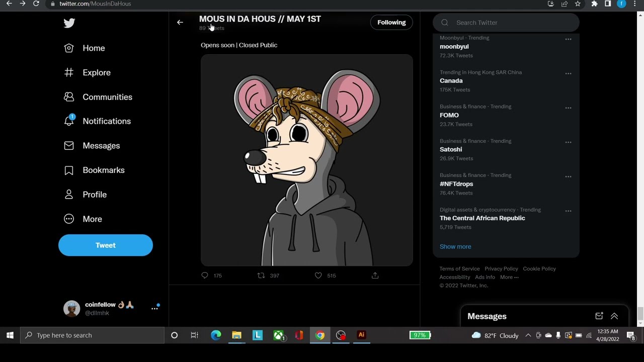Open Cookie Policy link
644x362 pixels.
pyautogui.click(x=539, y=269)
